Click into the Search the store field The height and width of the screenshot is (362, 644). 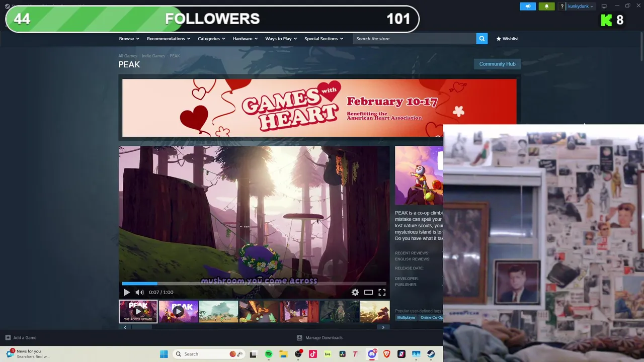(414, 39)
